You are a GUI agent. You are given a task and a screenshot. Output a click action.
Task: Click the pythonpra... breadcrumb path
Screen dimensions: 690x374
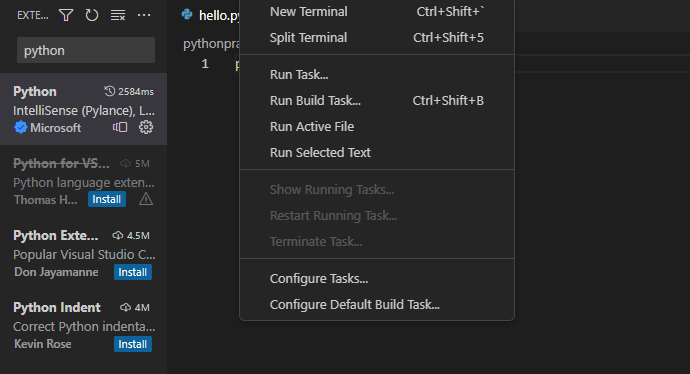[212, 44]
